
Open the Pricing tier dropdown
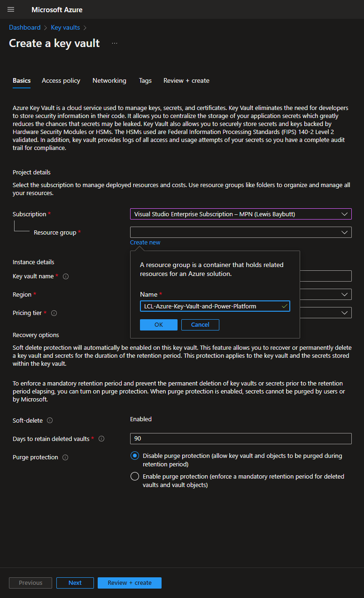(325, 313)
